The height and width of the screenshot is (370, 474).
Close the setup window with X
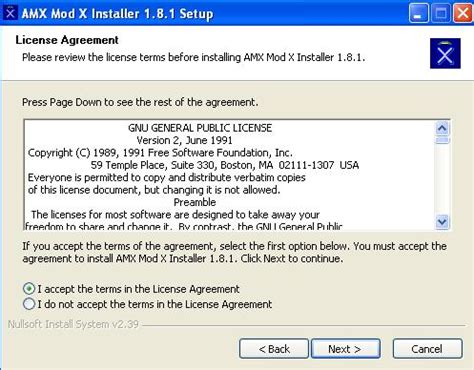click(x=463, y=13)
